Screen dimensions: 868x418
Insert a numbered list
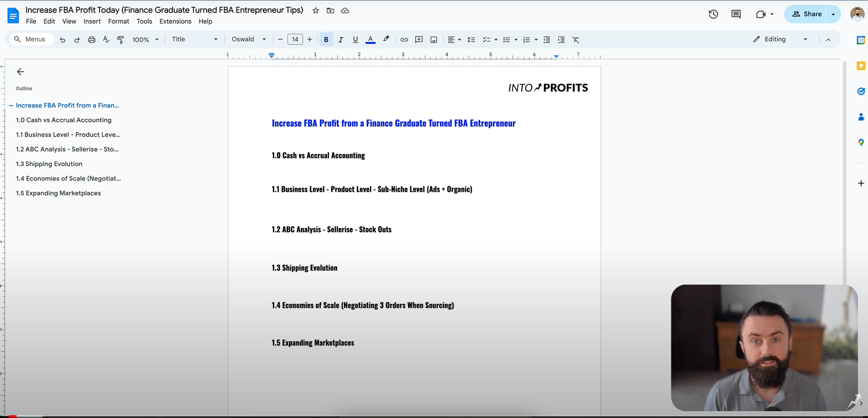point(526,40)
